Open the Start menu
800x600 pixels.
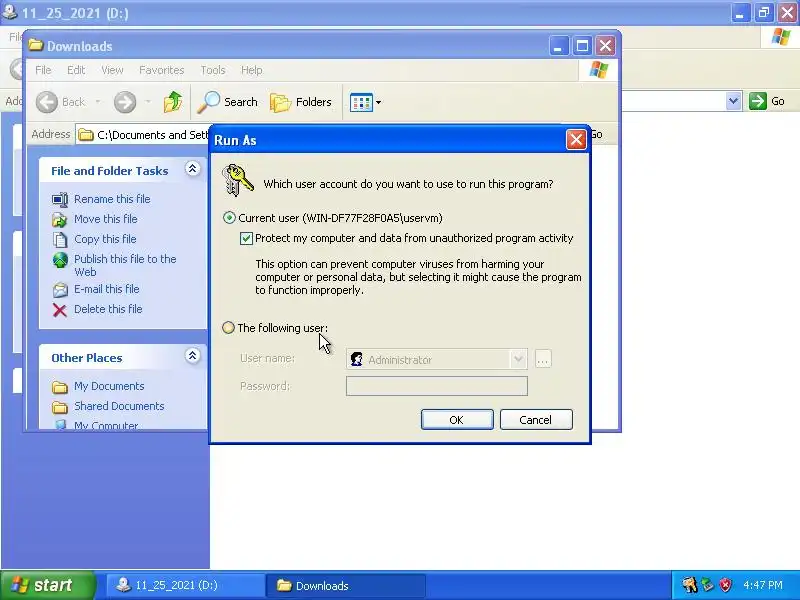[48, 585]
